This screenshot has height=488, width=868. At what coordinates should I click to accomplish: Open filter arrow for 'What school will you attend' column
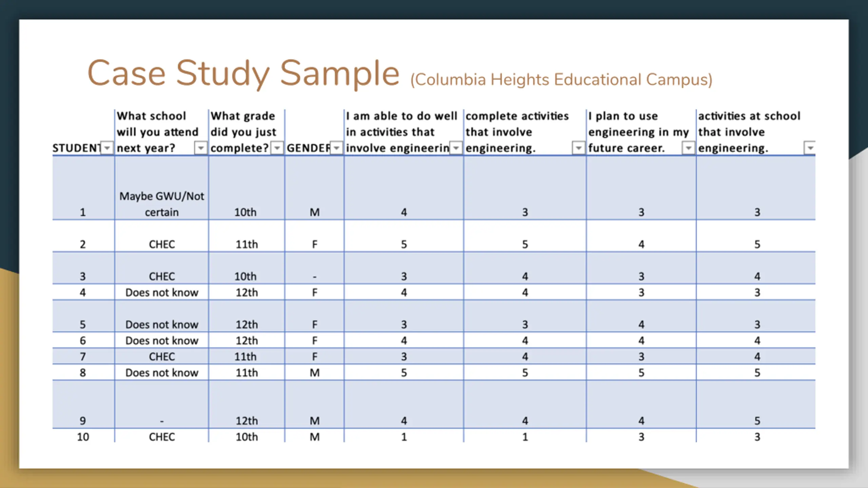[x=201, y=148]
